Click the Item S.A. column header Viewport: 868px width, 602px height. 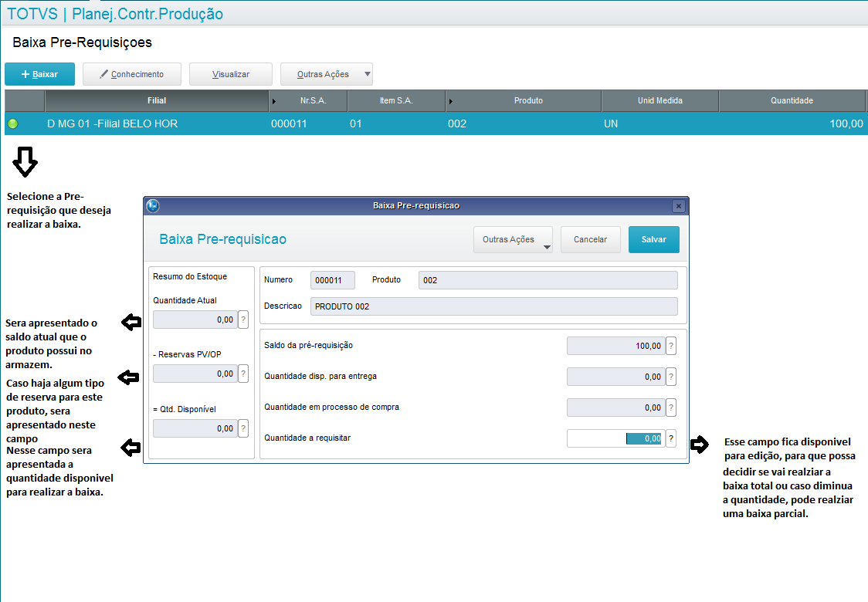tap(396, 100)
